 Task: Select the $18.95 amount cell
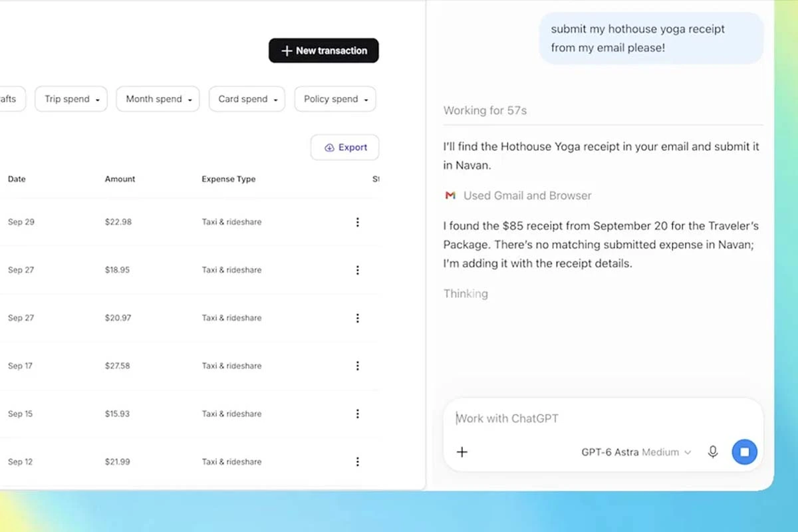[x=118, y=270]
